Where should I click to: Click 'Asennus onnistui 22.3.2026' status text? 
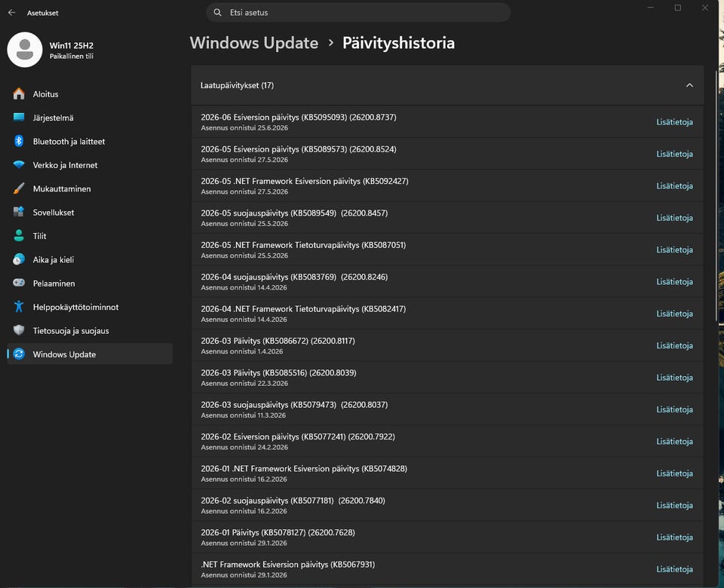244,383
